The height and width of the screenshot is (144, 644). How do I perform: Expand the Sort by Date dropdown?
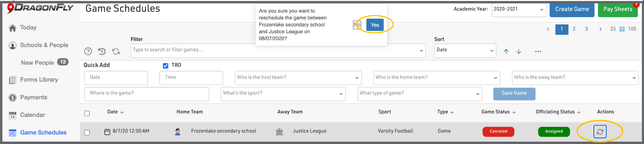pos(465,51)
